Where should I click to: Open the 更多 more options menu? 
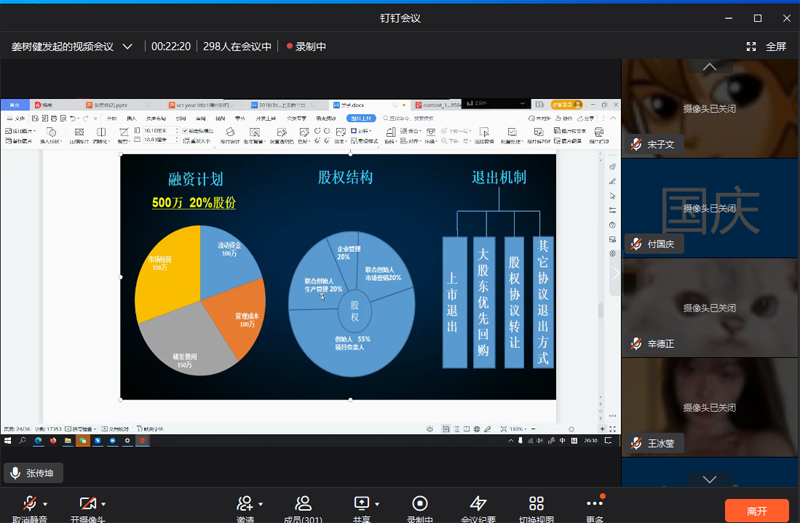595,503
